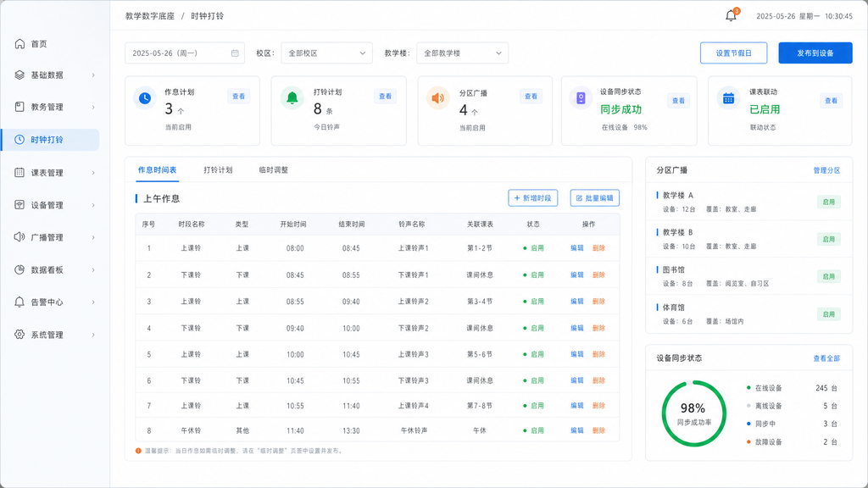Click the 广播管理 speaker icon
This screenshot has height=488, width=868.
[19, 237]
